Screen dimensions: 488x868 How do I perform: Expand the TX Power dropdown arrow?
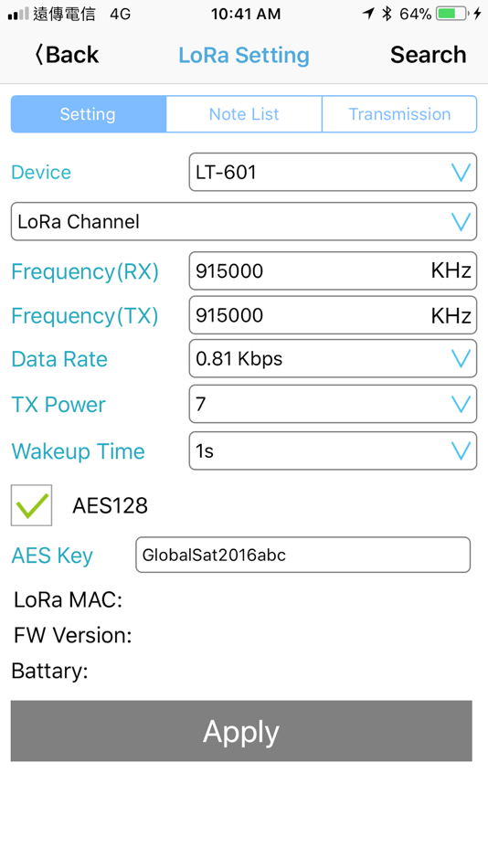(x=461, y=404)
